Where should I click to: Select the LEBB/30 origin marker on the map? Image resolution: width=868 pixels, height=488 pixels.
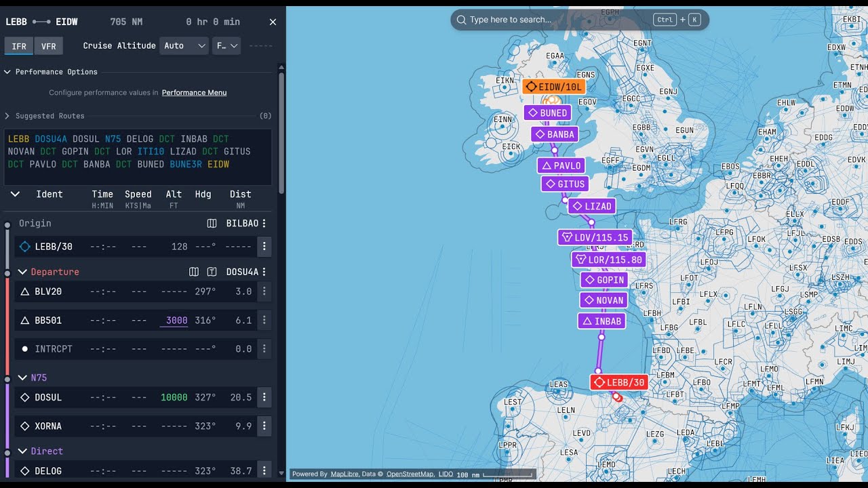(619, 382)
